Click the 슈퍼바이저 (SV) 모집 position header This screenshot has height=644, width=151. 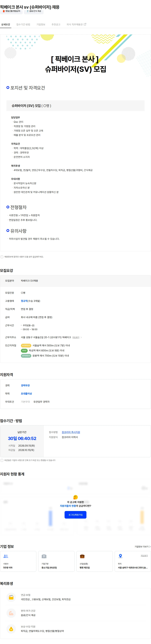point(75,106)
